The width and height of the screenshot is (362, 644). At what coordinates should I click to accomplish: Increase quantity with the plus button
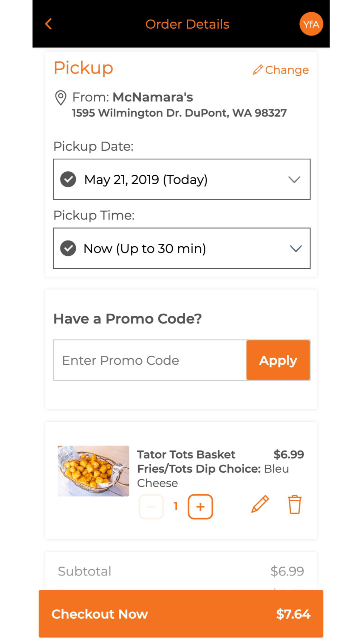(200, 506)
